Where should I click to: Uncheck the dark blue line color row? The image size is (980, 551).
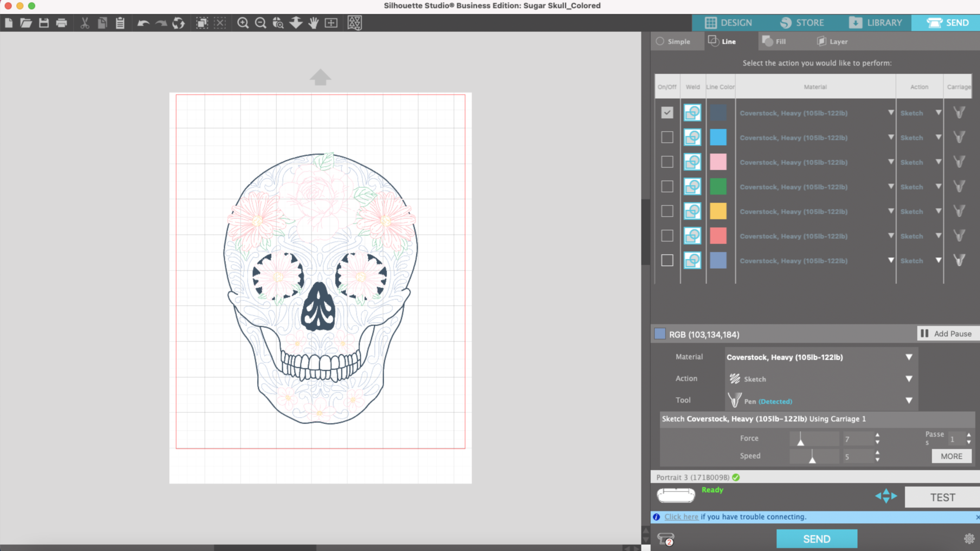(667, 113)
